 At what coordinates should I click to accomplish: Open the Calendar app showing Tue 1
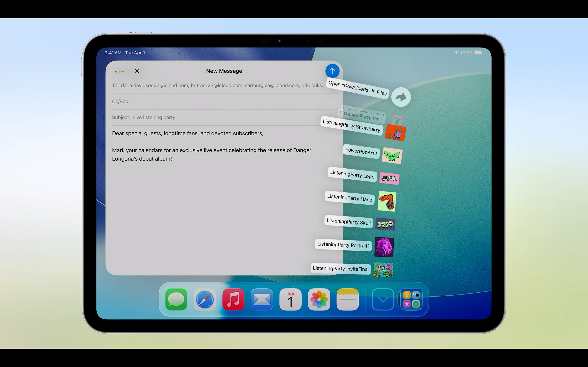tap(290, 299)
